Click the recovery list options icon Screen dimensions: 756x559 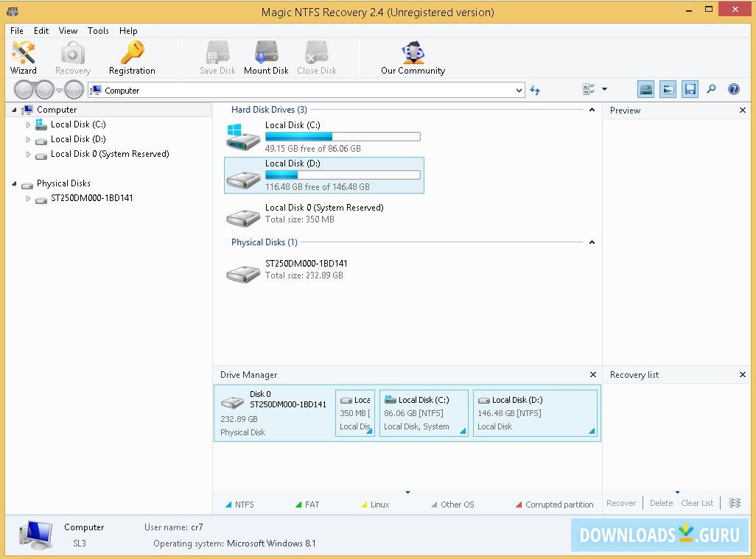click(735, 503)
